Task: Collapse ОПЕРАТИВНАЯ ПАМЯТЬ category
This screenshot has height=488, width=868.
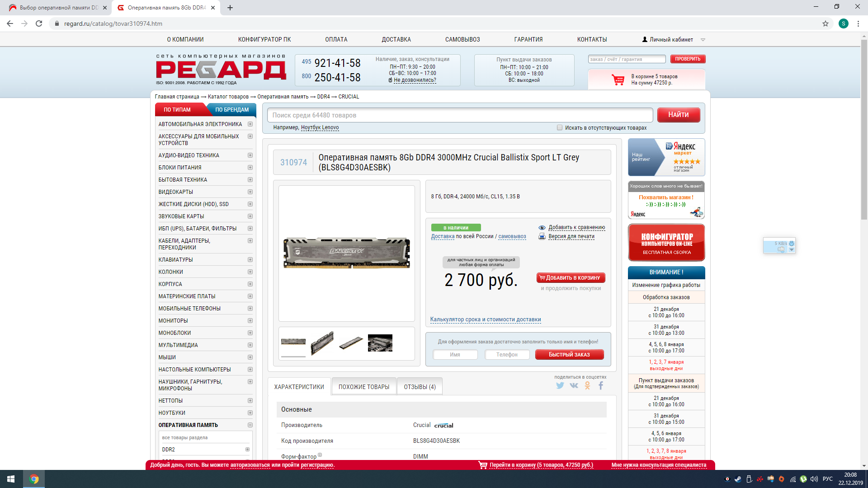Action: pos(250,425)
